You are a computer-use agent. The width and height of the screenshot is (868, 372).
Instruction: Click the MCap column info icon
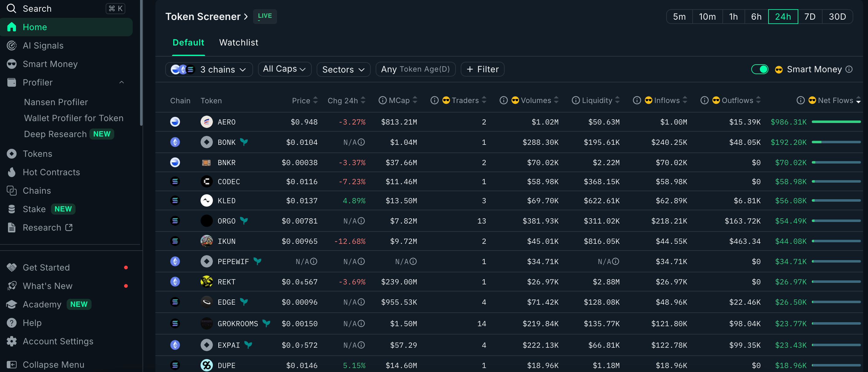pos(382,101)
